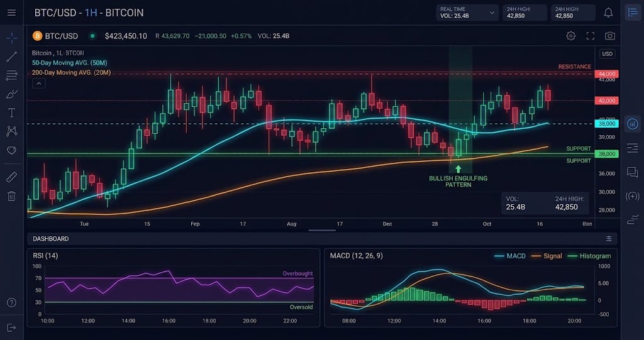Click the RESISTANCE line label
Viewport: 644px width, 340px height.
tap(575, 67)
